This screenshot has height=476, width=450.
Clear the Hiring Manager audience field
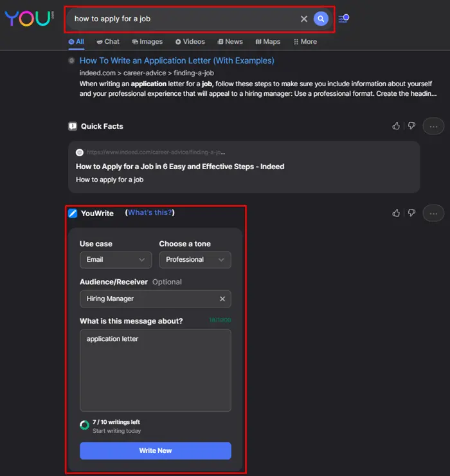point(222,299)
